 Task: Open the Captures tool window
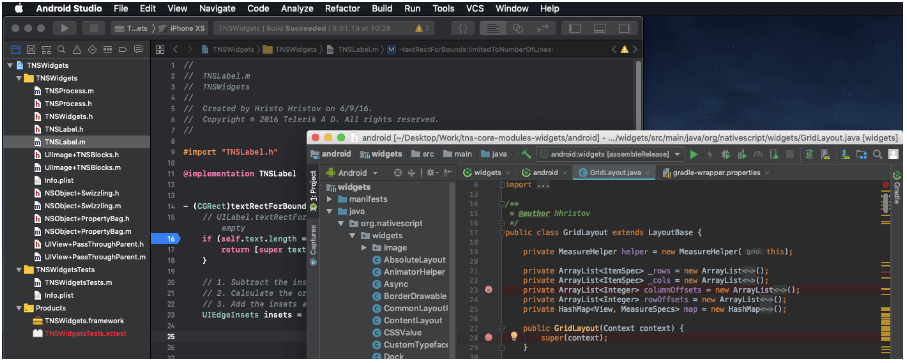coord(314,244)
